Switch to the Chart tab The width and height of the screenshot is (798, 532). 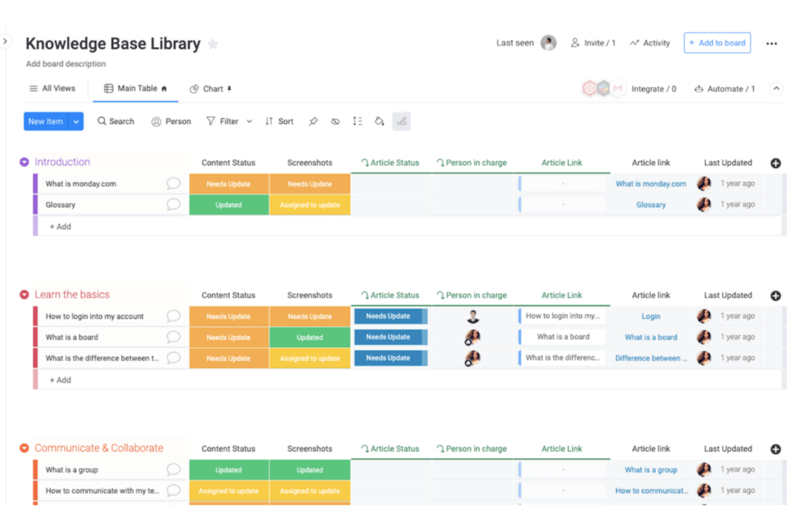tap(211, 88)
